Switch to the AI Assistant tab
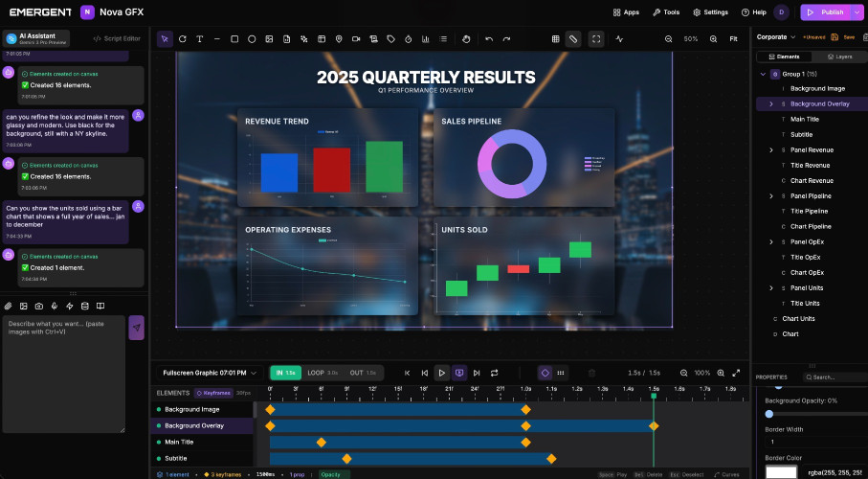Image resolution: width=868 pixels, height=479 pixels. [x=37, y=38]
